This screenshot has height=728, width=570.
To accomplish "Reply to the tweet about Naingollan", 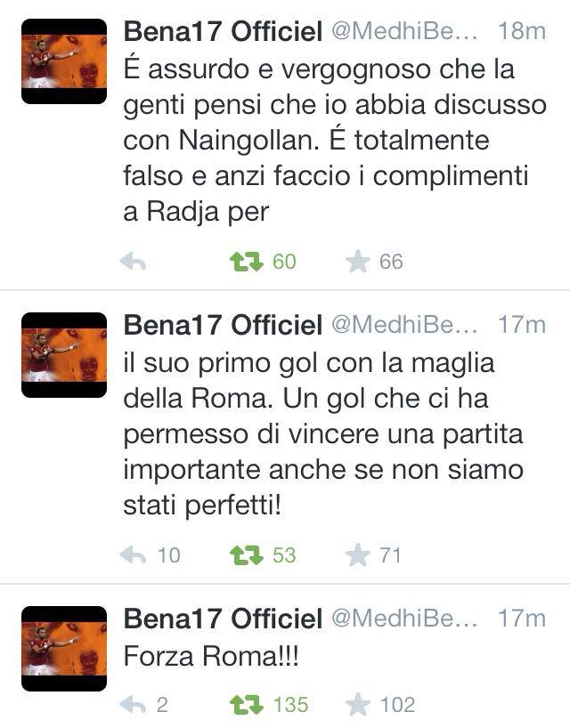I will 133,262.
